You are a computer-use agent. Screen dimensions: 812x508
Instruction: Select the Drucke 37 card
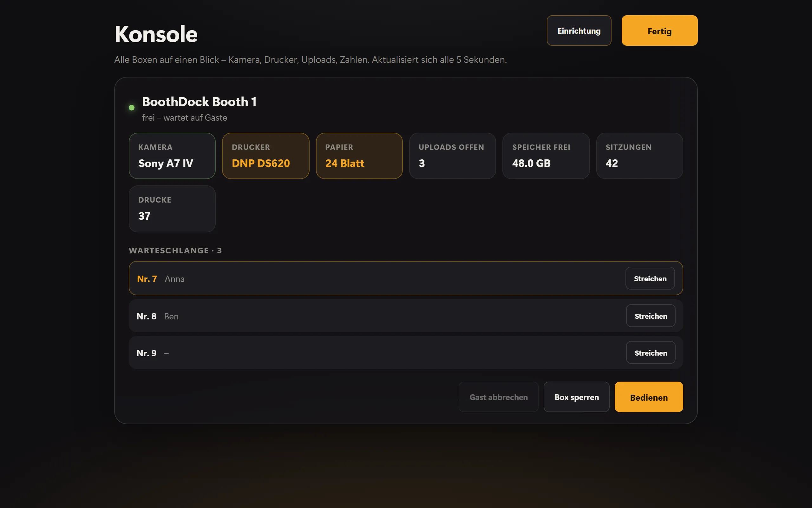point(172,209)
